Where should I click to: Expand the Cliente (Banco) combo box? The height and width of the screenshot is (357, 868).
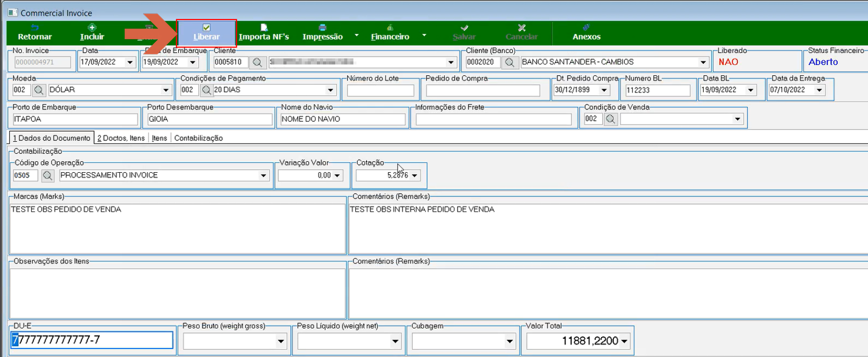(703, 62)
